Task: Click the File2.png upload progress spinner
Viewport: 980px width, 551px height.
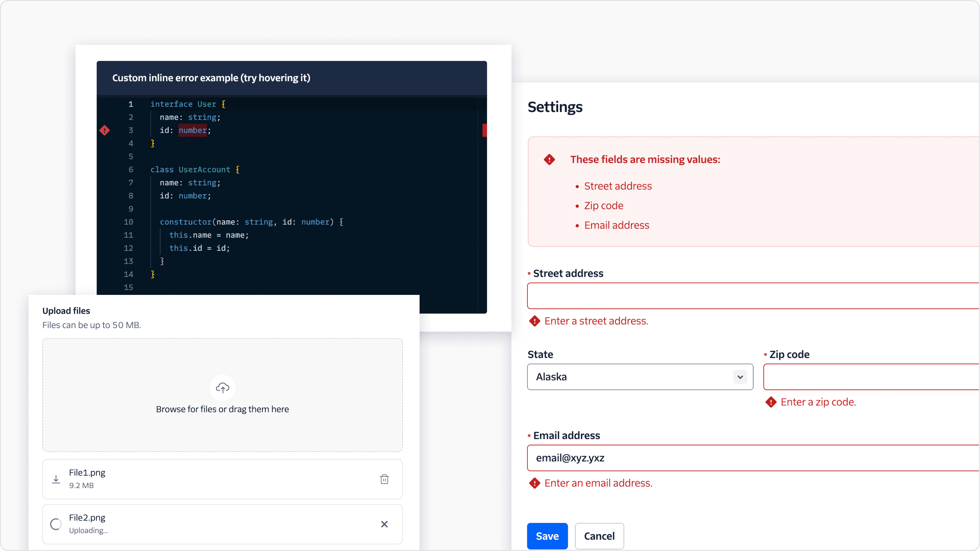Action: pos(56,524)
